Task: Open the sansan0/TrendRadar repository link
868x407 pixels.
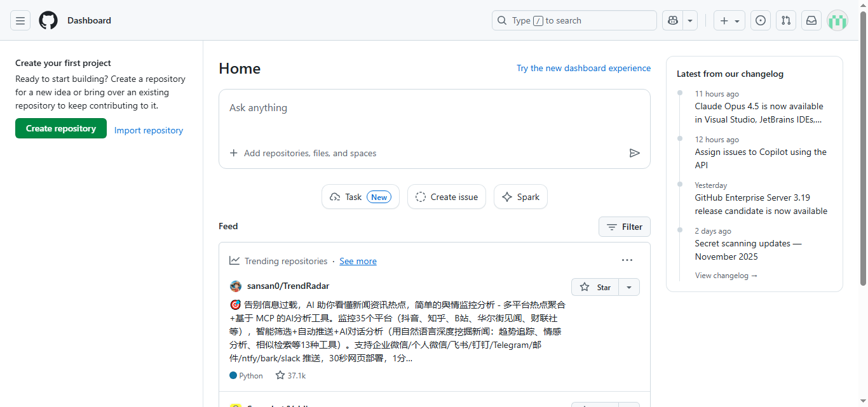Action: point(288,286)
